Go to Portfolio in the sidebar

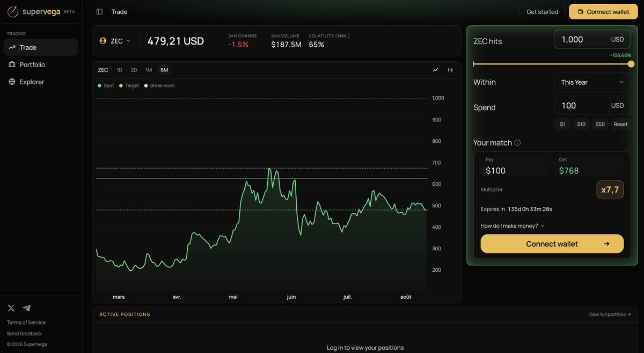click(x=41, y=64)
